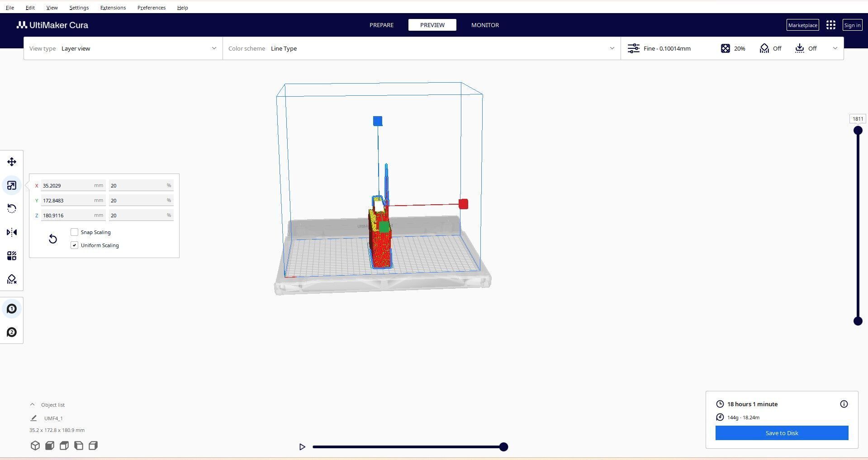
Task: Click the UltiMaker Cura logo
Action: 52,25
